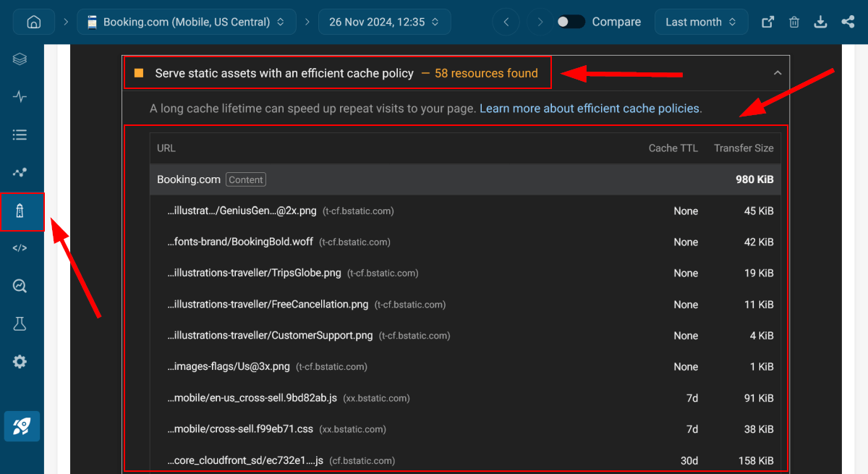Open the list view icon in sidebar
Viewport: 868px width, 474px height.
[20, 135]
